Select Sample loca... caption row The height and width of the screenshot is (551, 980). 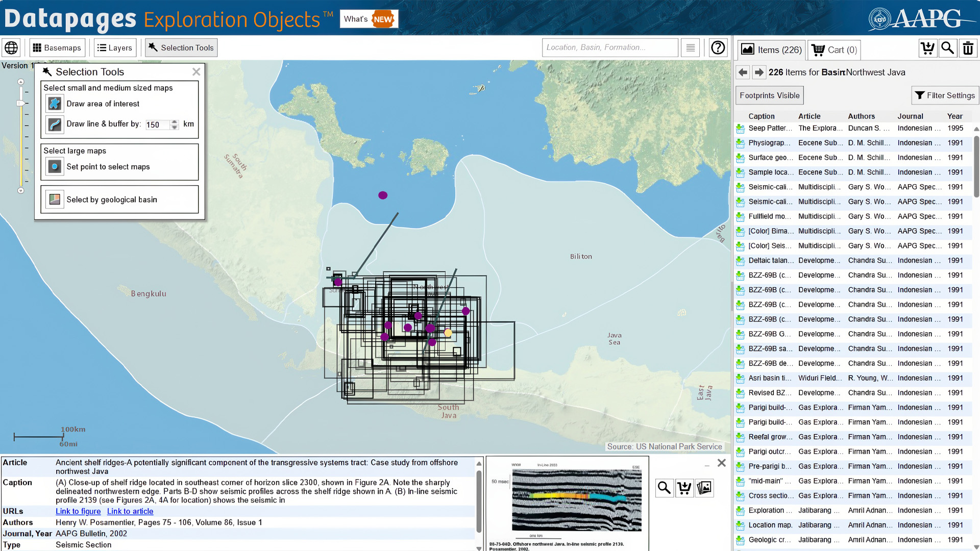[x=771, y=172]
